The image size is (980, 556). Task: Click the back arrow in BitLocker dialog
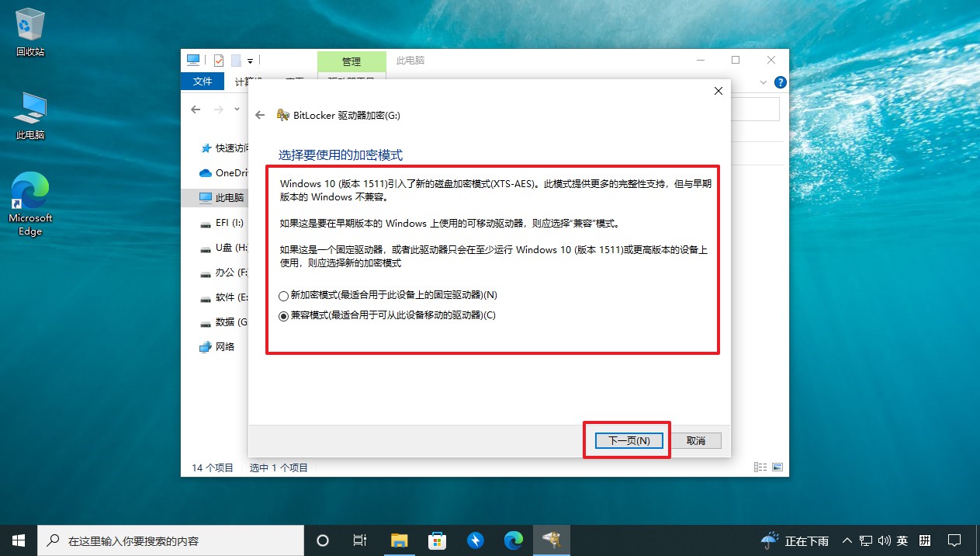point(260,114)
